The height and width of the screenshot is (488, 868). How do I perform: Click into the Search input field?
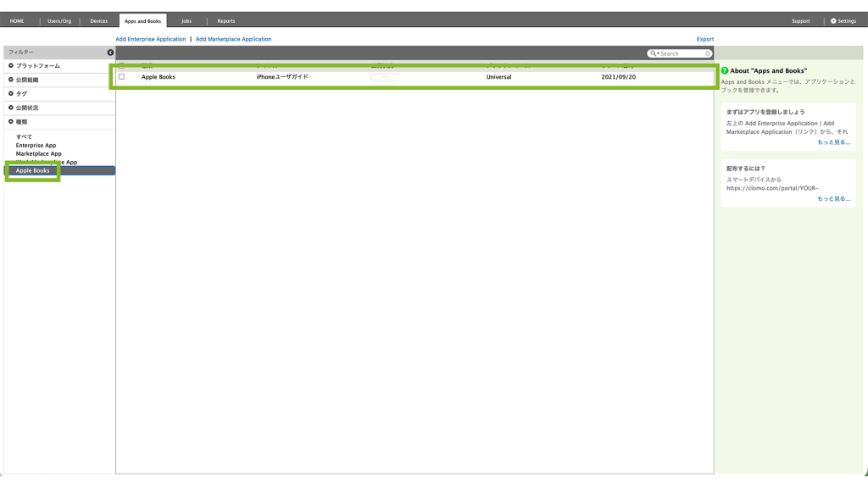(681, 53)
